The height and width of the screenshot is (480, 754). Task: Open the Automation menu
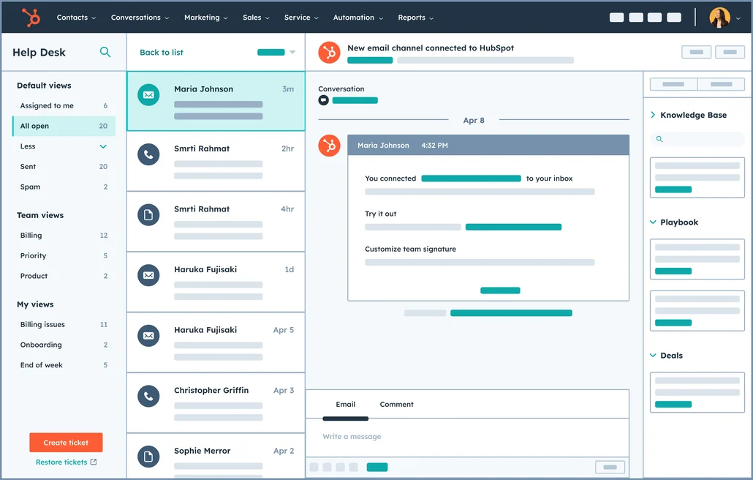(358, 17)
